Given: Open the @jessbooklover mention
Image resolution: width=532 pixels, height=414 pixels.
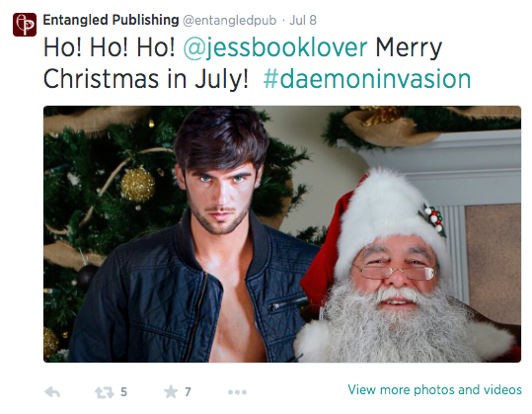Looking at the screenshot, I should pyautogui.click(x=275, y=48).
